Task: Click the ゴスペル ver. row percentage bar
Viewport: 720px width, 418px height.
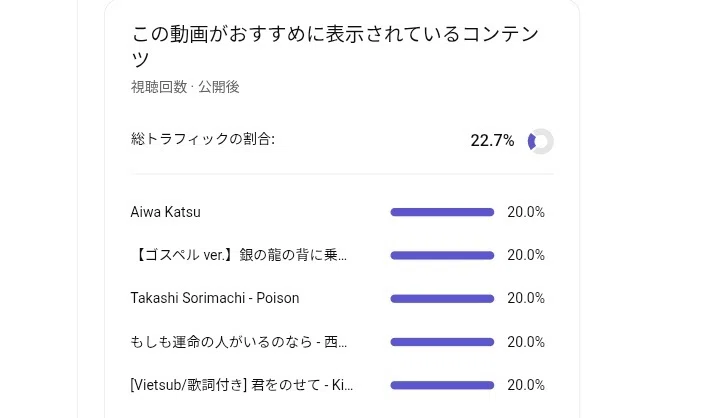Action: (442, 255)
